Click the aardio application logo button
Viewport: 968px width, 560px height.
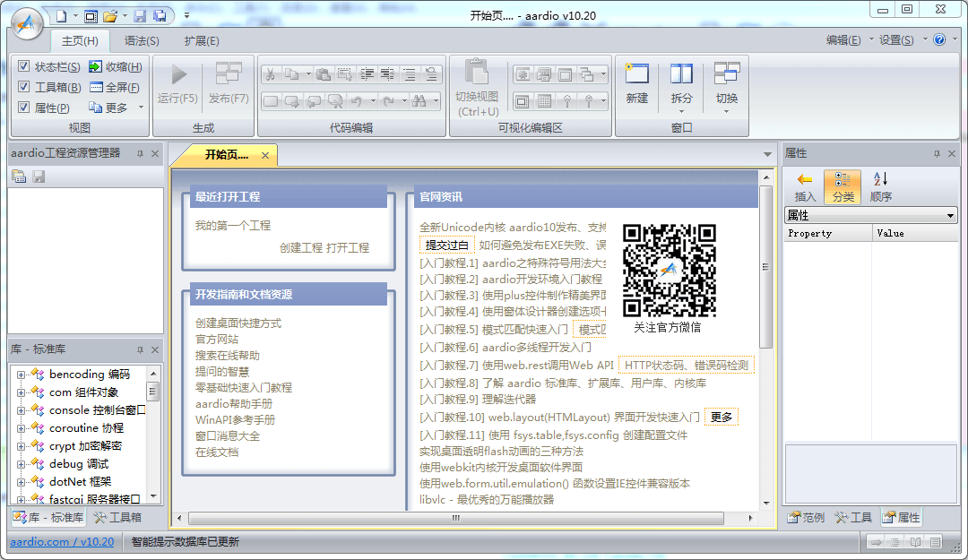(x=26, y=25)
